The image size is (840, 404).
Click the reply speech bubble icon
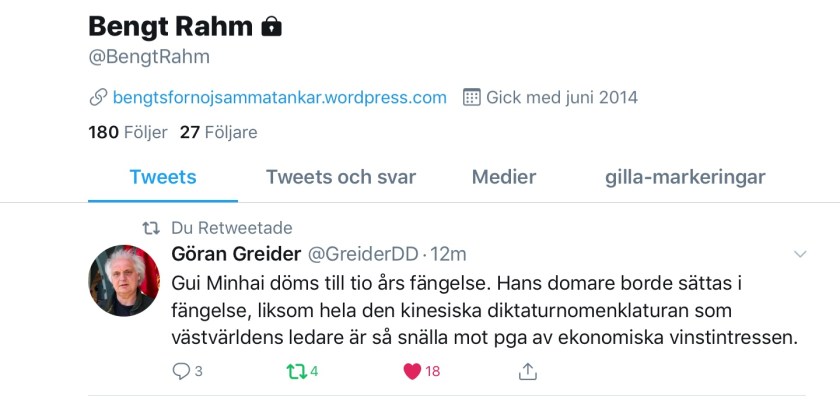(x=181, y=371)
